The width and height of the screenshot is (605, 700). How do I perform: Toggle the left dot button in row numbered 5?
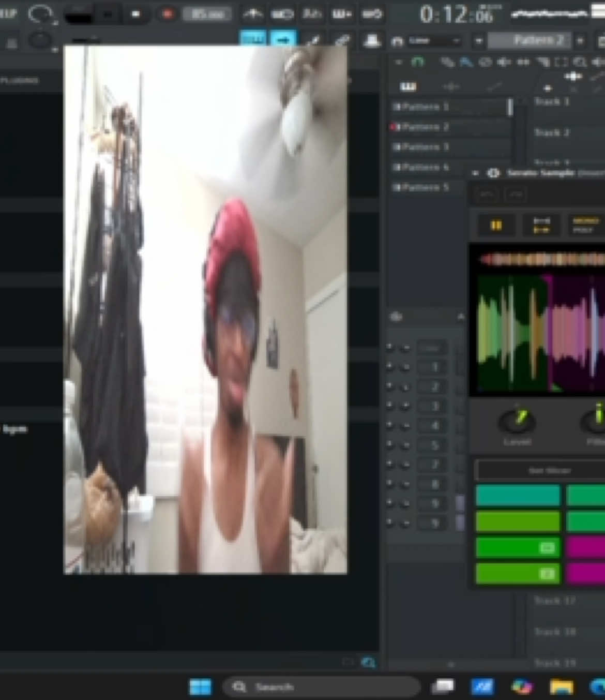coord(389,445)
